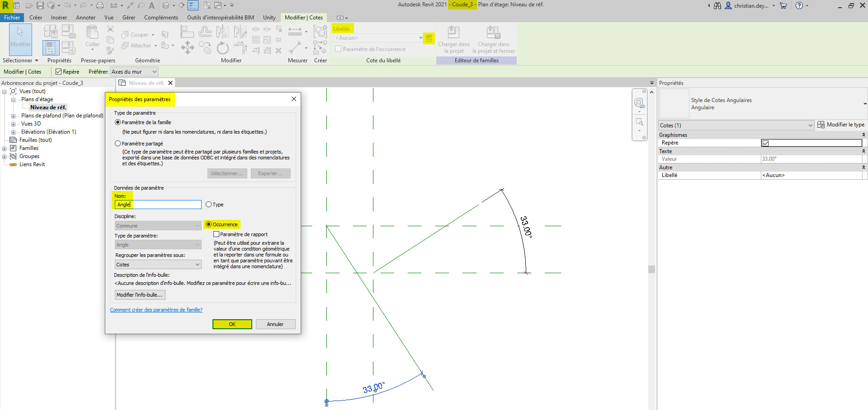
Task: Switch to the Annoter ribbon tab
Action: (85, 18)
